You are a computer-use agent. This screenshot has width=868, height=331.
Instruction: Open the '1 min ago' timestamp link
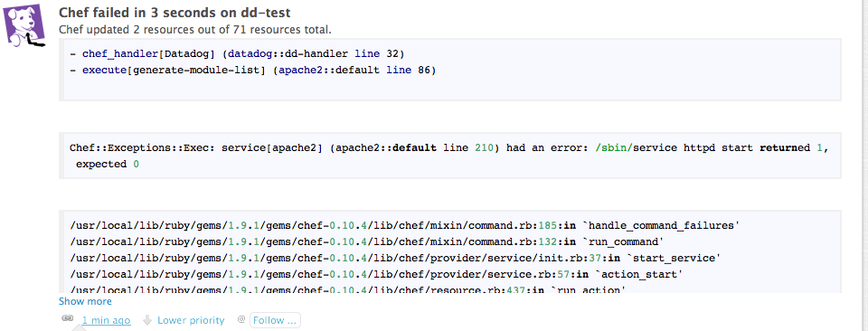click(x=107, y=320)
